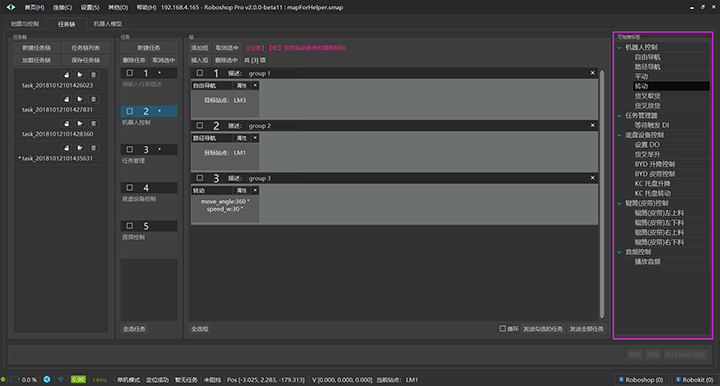Open 属性 of the group 3 转动 block

[x=242, y=190]
